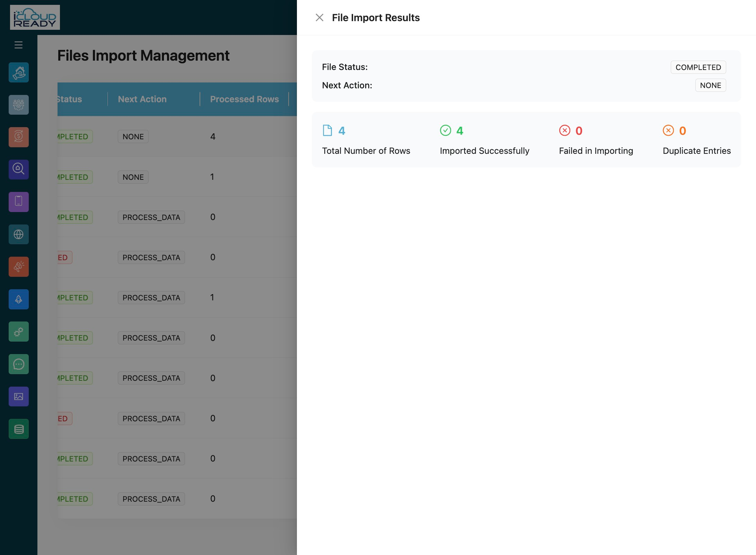Open the megaphone marketing sidebar icon
Image resolution: width=756 pixels, height=555 pixels.
click(x=19, y=267)
